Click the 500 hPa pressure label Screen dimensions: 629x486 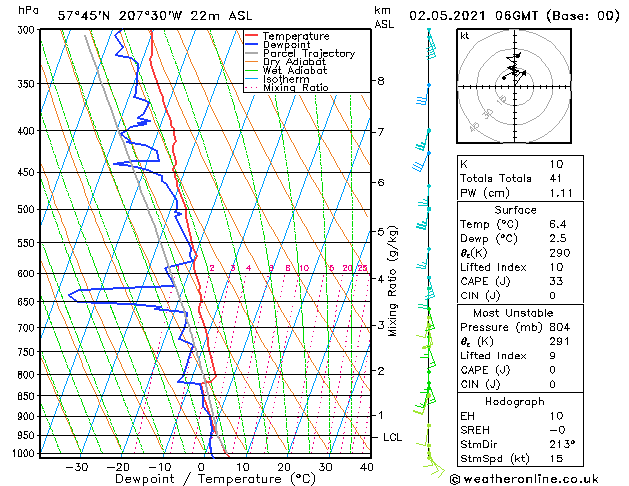[28, 209]
